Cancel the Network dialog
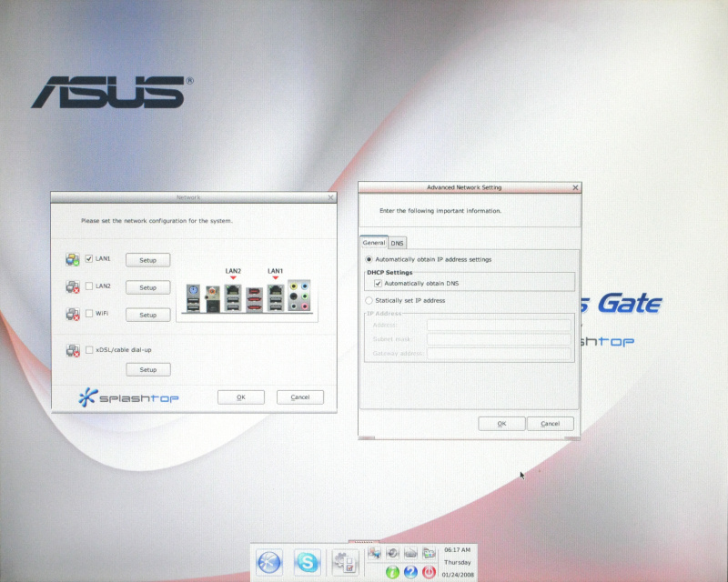728x582 pixels. click(x=300, y=396)
